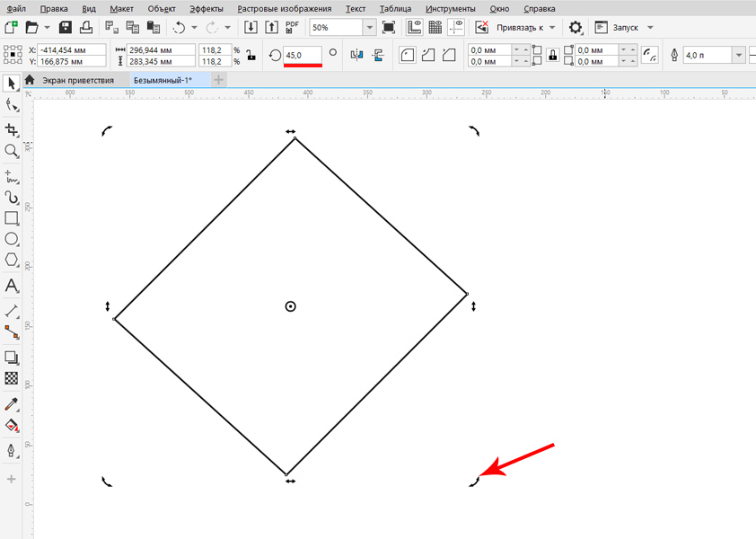
Task: Expand the zoom level 50% dropdown
Action: click(x=369, y=28)
